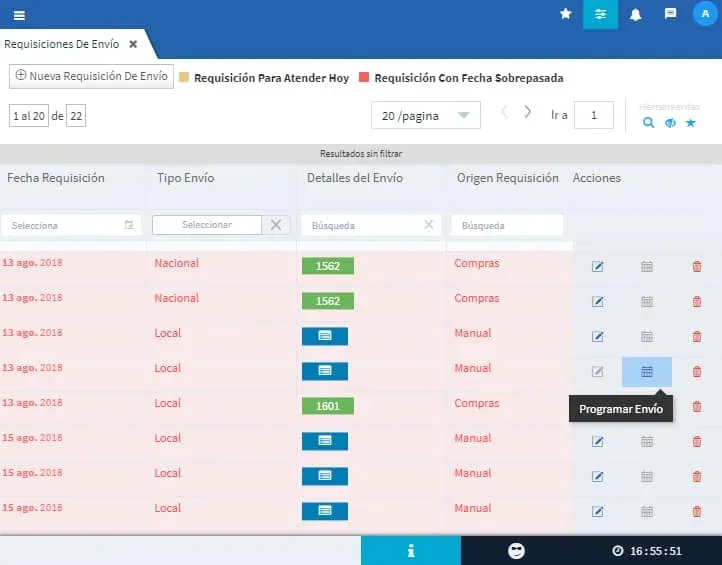Click the blue star tool under Herramientas
Screen dimensions: 722x565
(x=691, y=123)
